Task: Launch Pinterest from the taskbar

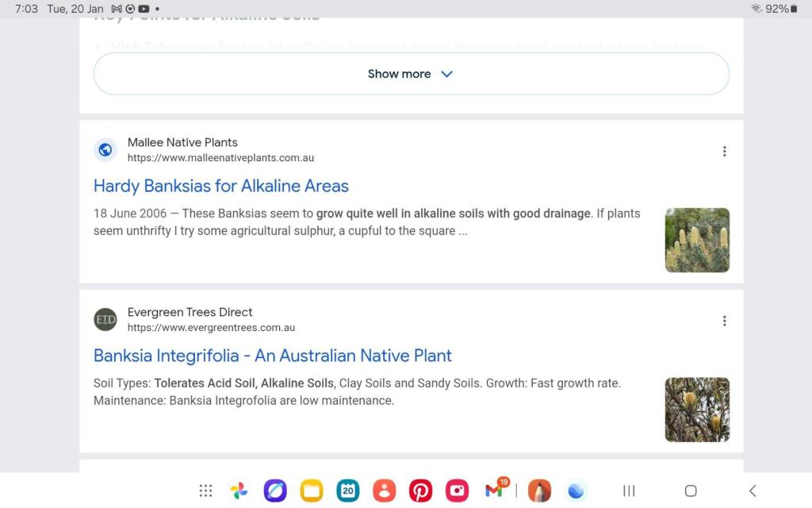Action: [420, 491]
